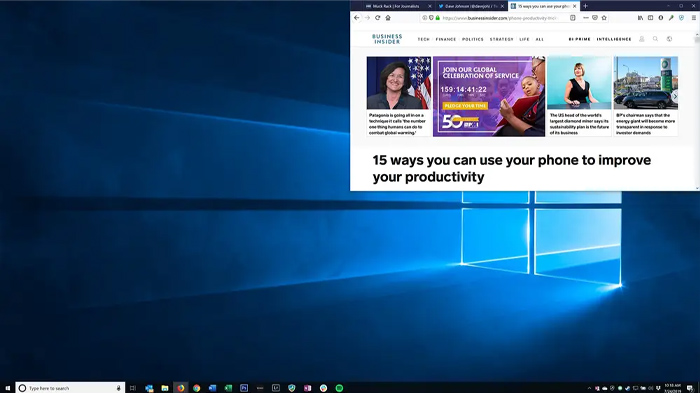This screenshot has height=393, width=700.
Task: Open the TECH section link
Action: click(x=424, y=39)
